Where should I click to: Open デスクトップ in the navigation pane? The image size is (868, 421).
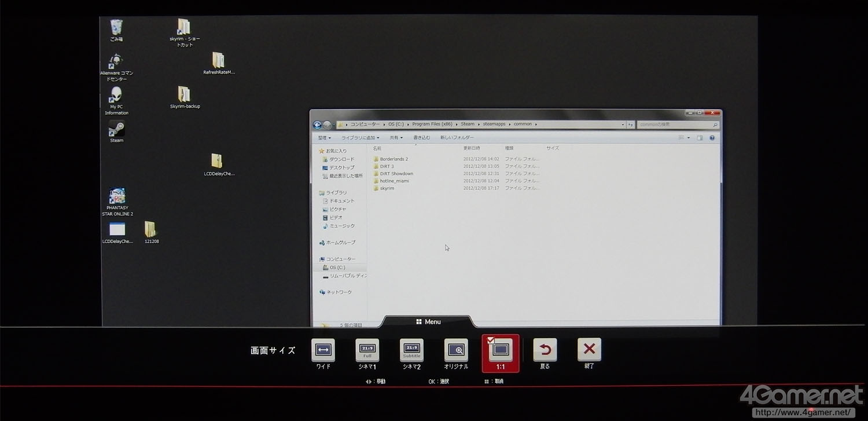339,167
